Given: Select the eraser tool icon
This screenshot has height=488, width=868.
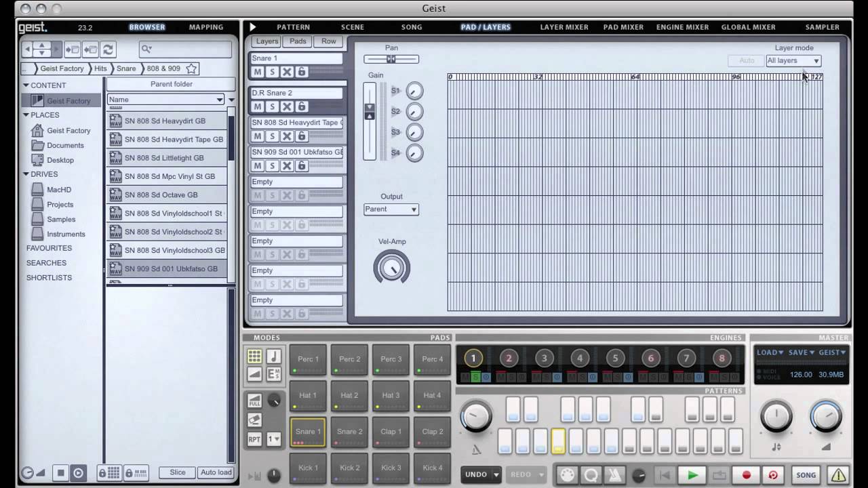Looking at the screenshot, I should [x=254, y=420].
